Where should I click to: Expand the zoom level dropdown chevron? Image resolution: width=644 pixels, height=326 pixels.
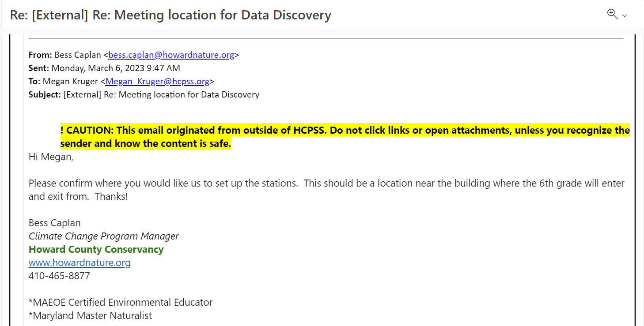[x=625, y=16]
